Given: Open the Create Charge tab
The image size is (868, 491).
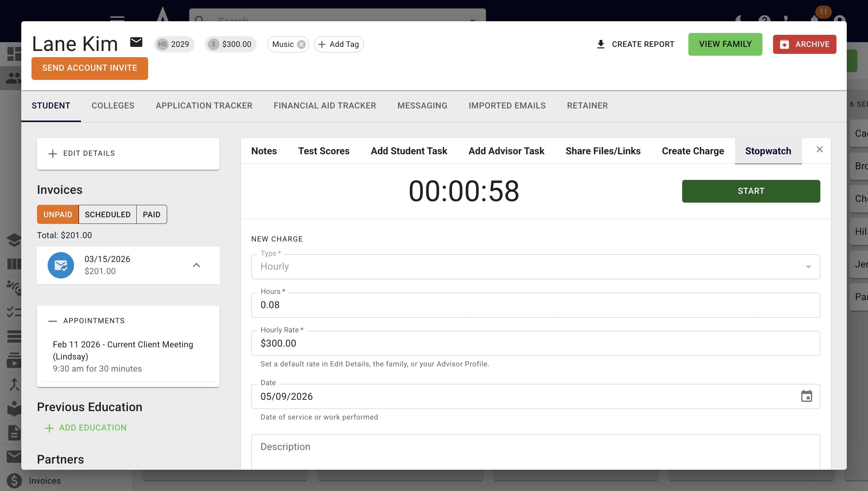Looking at the screenshot, I should click(x=693, y=151).
